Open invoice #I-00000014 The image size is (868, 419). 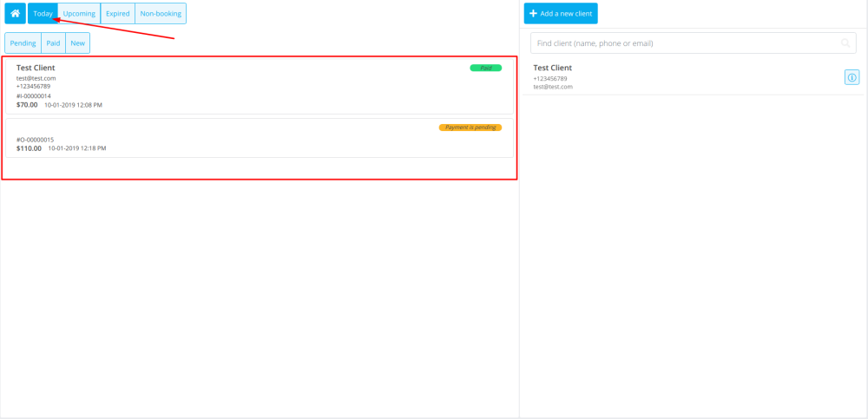click(x=34, y=96)
